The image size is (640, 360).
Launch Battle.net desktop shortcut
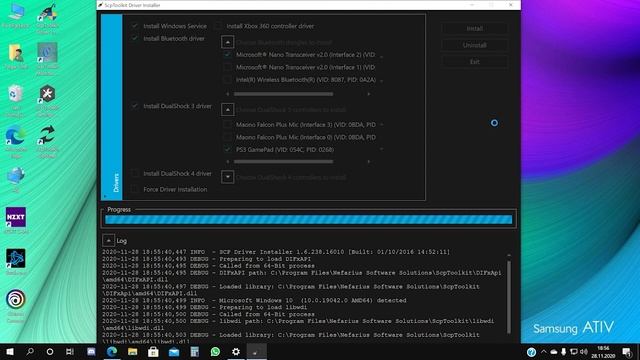click(16, 261)
